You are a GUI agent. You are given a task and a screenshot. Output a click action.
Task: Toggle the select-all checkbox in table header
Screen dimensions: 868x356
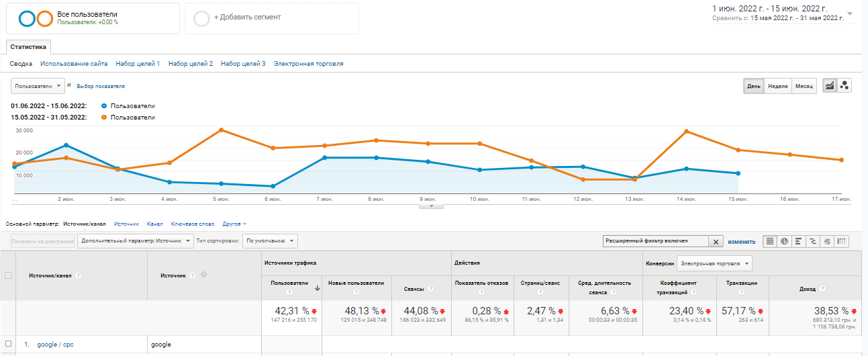click(8, 275)
